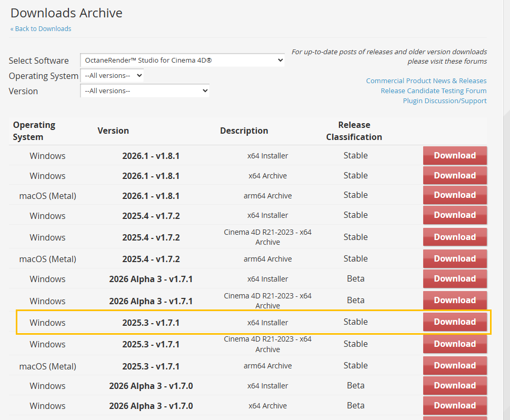Viewport: 510px width, 420px height.
Task: Download macOS 2025.3 v1.7.1 arm64 Archive
Action: (455, 365)
